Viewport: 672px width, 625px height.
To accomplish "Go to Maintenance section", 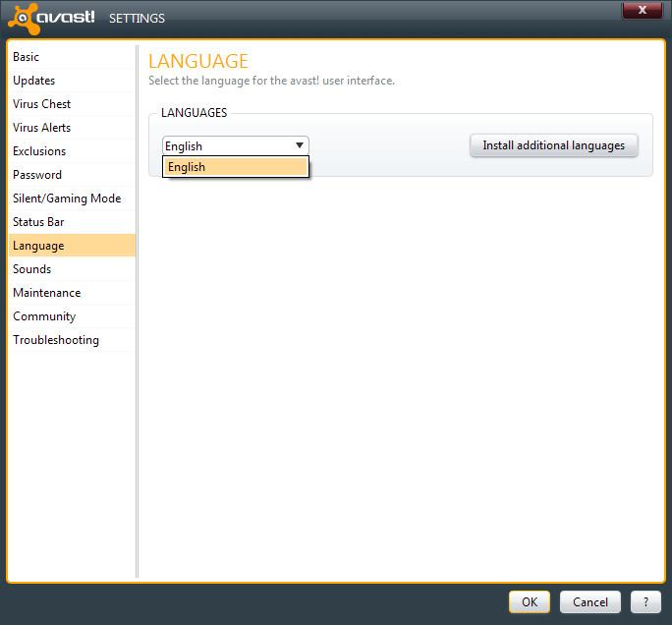I will pyautogui.click(x=47, y=293).
